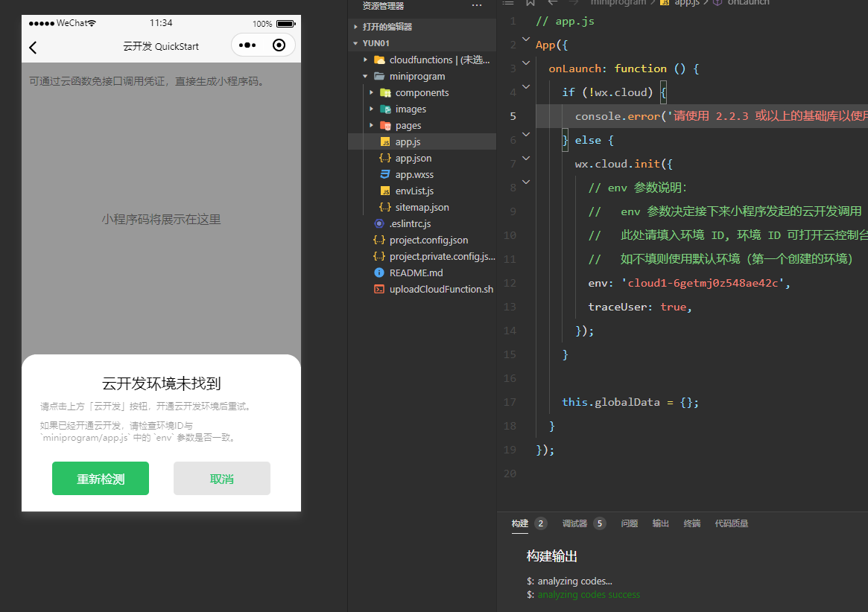868x612 pixels.
Task: Open the 代码质量 tab
Action: click(731, 523)
